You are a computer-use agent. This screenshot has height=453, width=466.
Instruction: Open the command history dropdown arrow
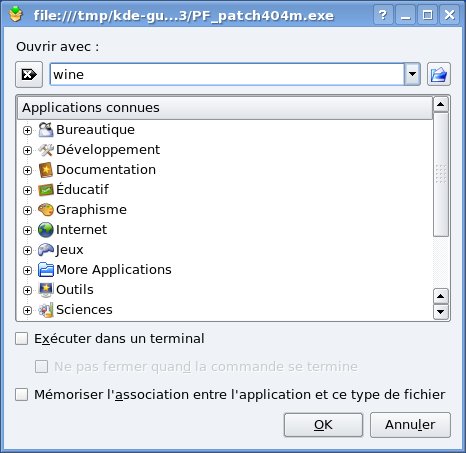pyautogui.click(x=412, y=74)
